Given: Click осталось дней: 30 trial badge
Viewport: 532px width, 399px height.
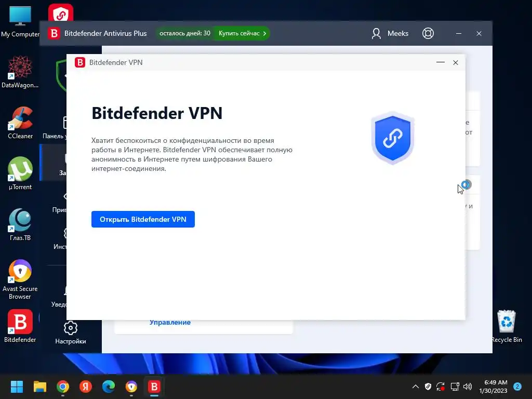Looking at the screenshot, I should 185,33.
